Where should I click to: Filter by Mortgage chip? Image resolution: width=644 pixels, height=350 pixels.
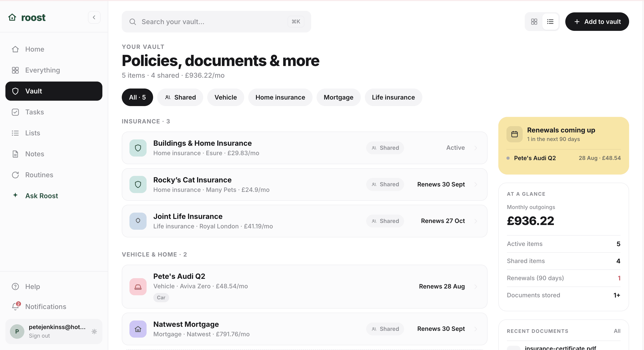(338, 97)
